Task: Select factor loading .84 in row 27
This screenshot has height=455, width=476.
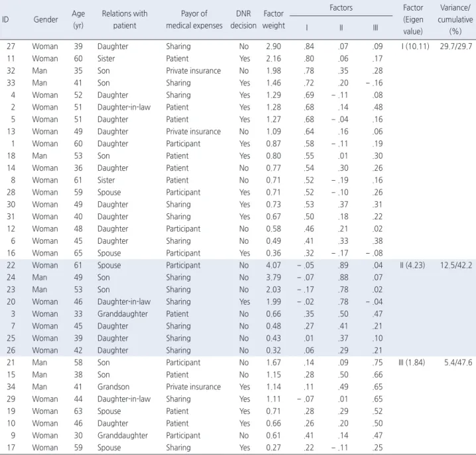Action: [309, 46]
